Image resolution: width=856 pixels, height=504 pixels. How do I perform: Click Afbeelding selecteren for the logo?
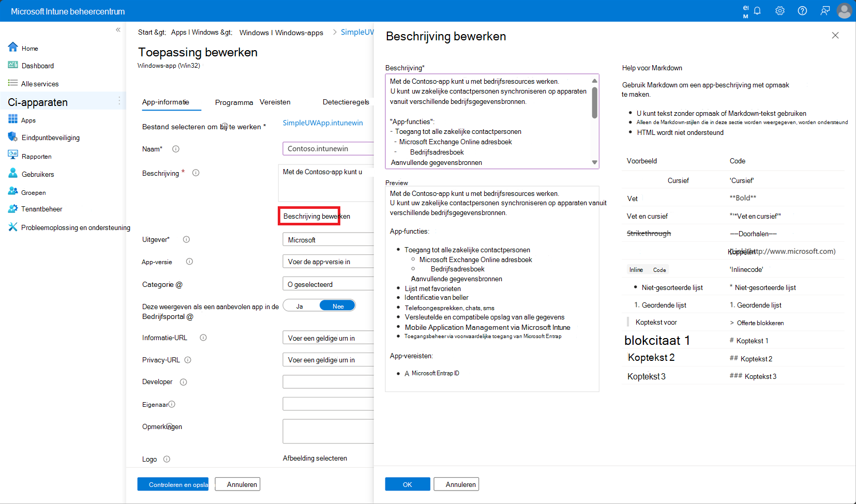tap(315, 459)
